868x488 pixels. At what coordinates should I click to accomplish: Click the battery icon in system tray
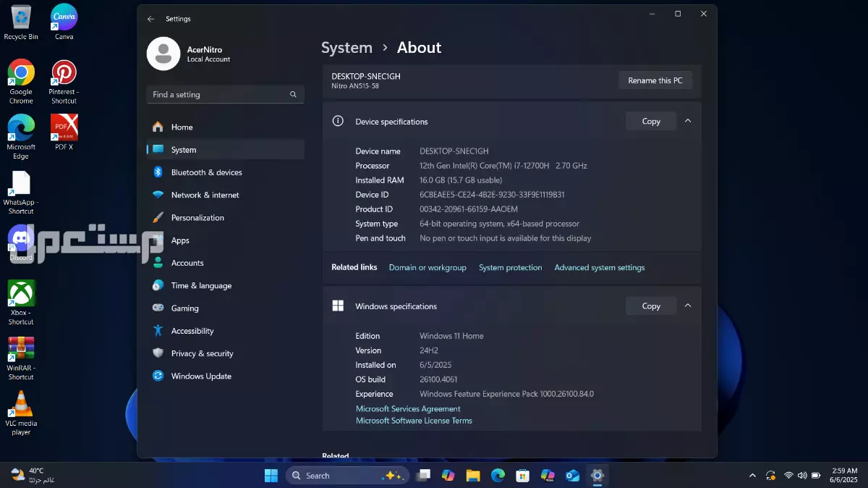click(x=816, y=476)
